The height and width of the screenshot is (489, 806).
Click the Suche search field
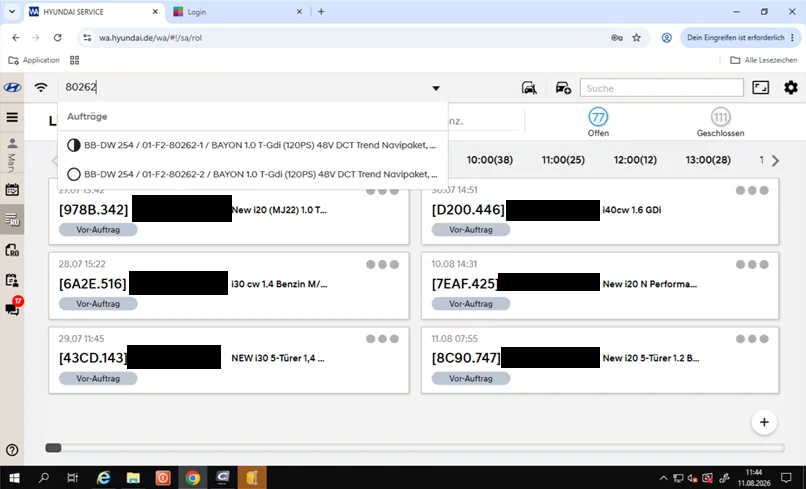[x=662, y=88]
